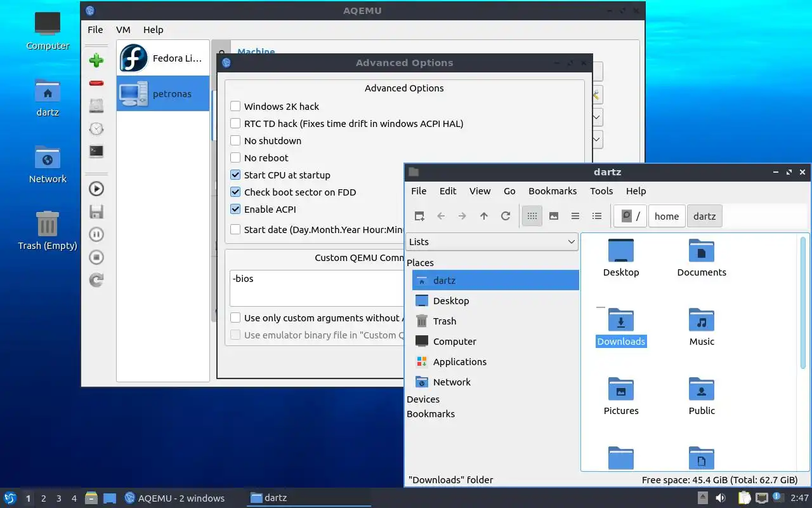
Task: Toggle Check boot sector on FDD
Action: coord(235,192)
